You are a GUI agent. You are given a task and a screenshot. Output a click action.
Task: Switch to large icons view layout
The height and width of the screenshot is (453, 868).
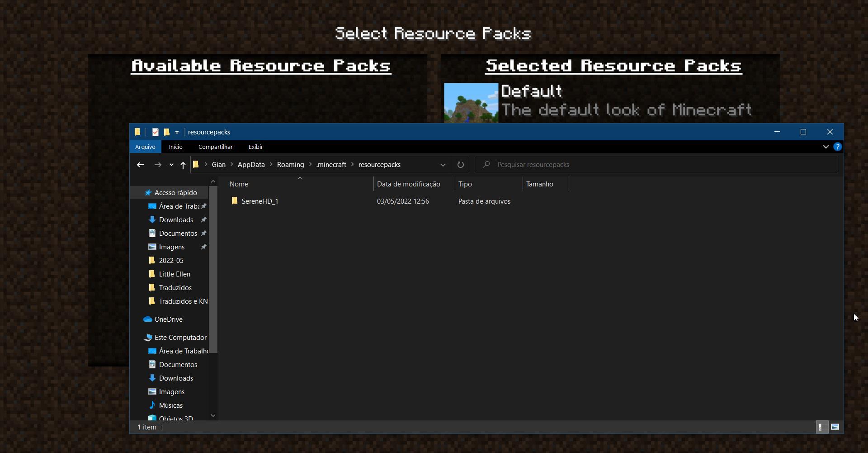pyautogui.click(x=835, y=427)
